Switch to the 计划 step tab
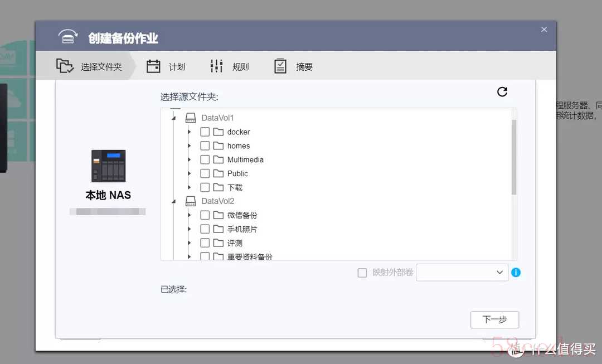 pyautogui.click(x=166, y=66)
